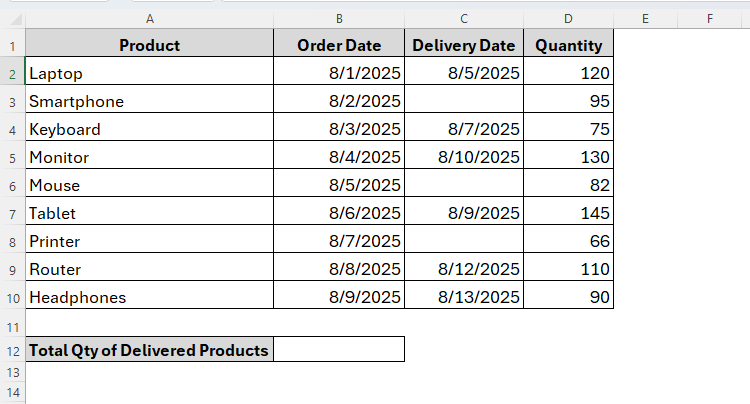Click Tablet's quantity cell showing 145

pos(568,213)
